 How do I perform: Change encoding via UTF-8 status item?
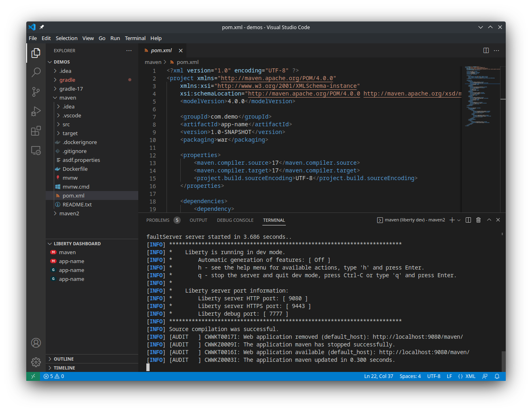(x=434, y=376)
